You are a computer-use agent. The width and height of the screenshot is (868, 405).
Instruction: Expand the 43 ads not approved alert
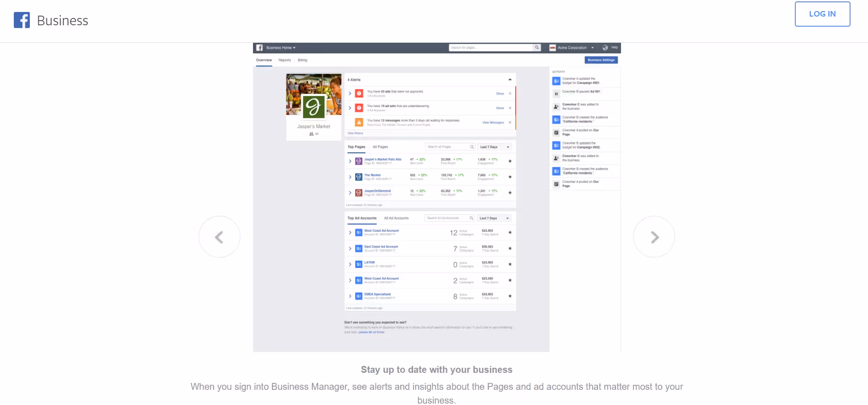(x=350, y=93)
